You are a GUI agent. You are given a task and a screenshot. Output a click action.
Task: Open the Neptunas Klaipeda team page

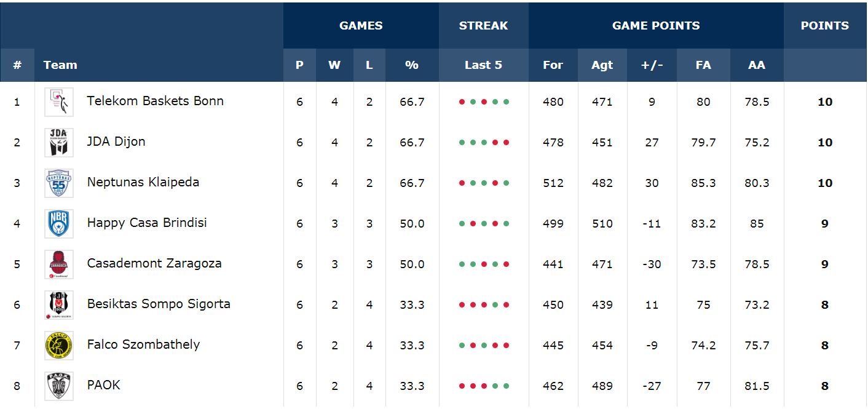click(x=143, y=182)
